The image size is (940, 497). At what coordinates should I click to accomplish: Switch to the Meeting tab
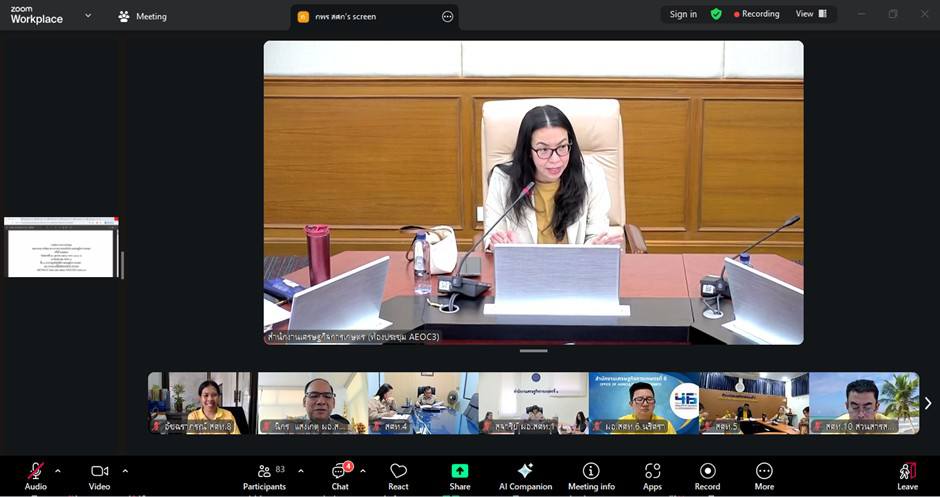(x=143, y=16)
